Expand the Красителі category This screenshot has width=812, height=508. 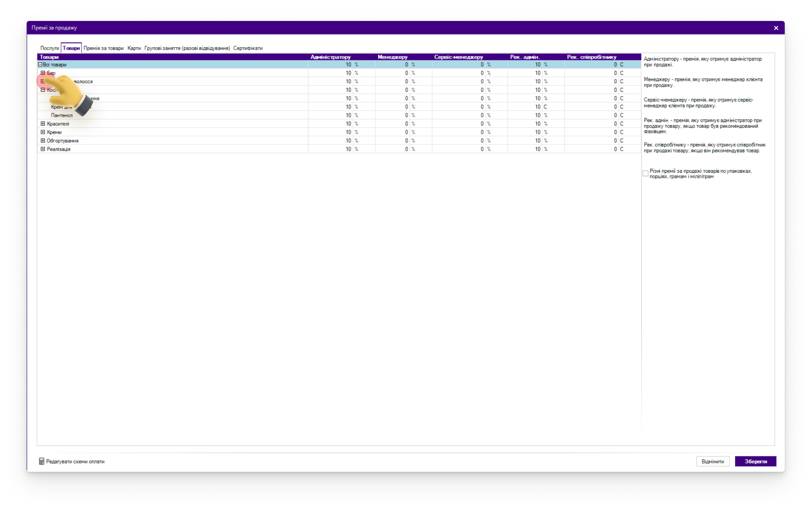pyautogui.click(x=43, y=124)
